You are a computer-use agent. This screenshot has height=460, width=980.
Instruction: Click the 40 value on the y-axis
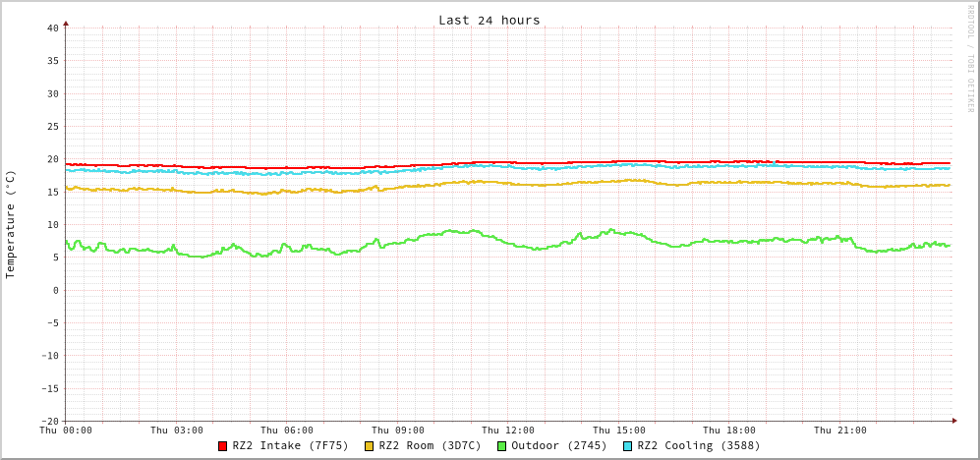[x=52, y=28]
